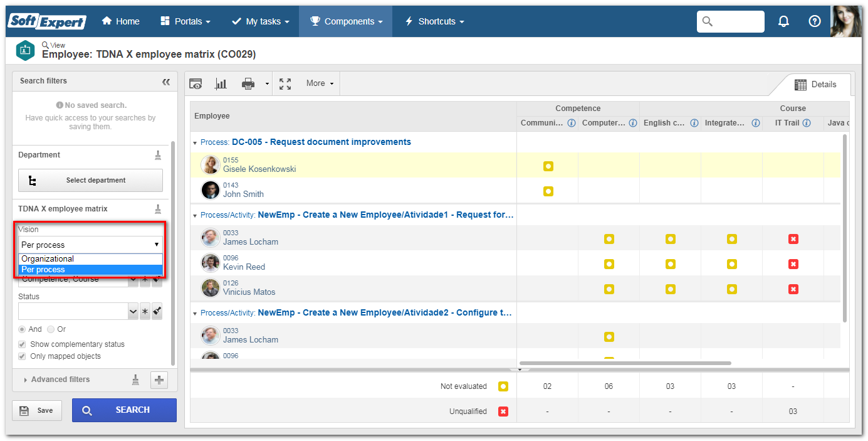
Task: Click the blue SEARCH button
Action: click(x=124, y=410)
